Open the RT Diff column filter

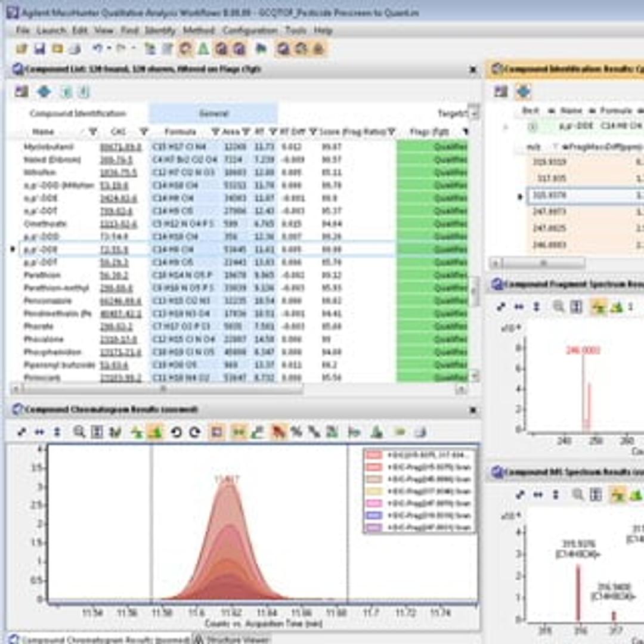click(314, 132)
